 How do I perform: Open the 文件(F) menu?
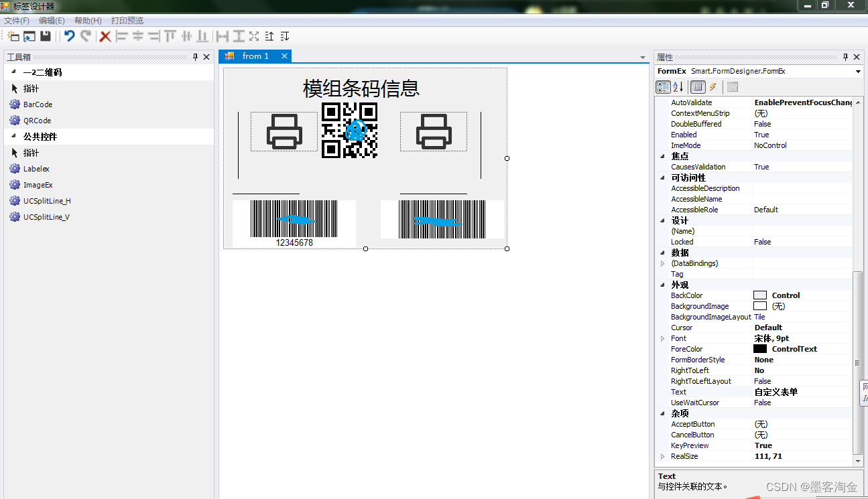(x=17, y=21)
